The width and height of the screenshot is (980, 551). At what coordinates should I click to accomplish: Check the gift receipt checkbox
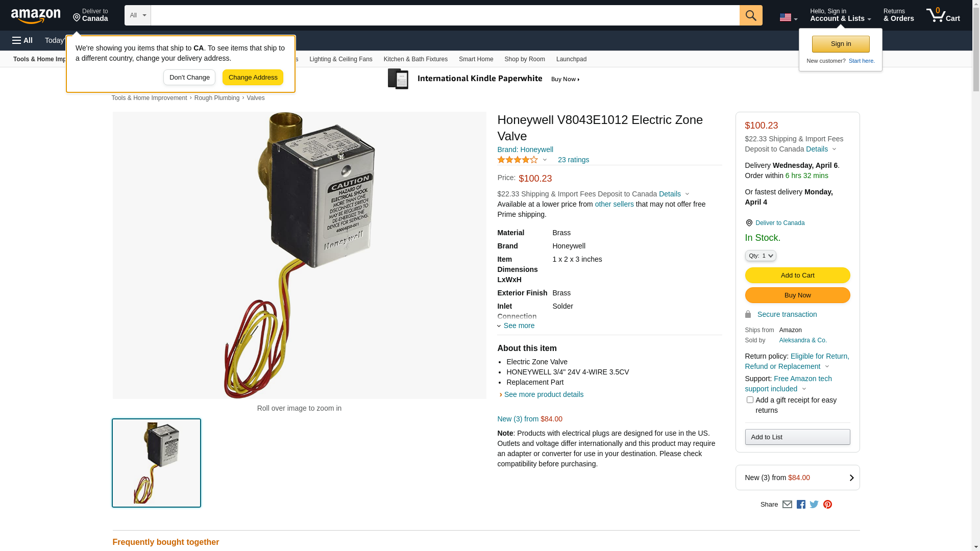750,400
